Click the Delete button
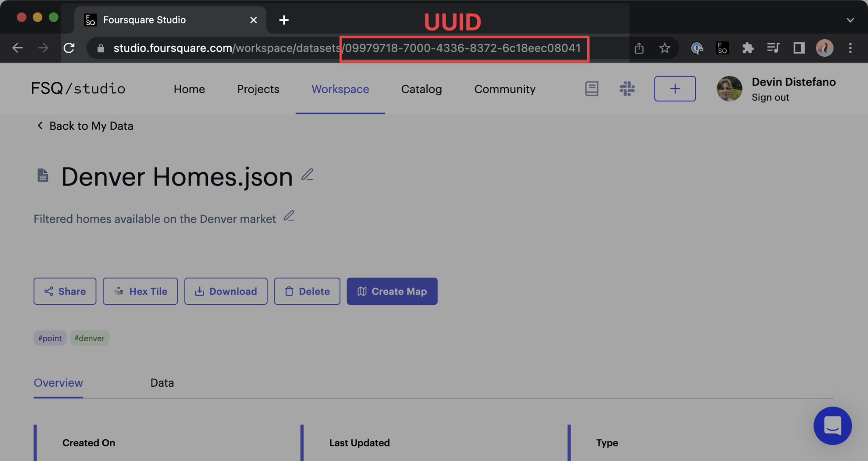 coord(307,291)
